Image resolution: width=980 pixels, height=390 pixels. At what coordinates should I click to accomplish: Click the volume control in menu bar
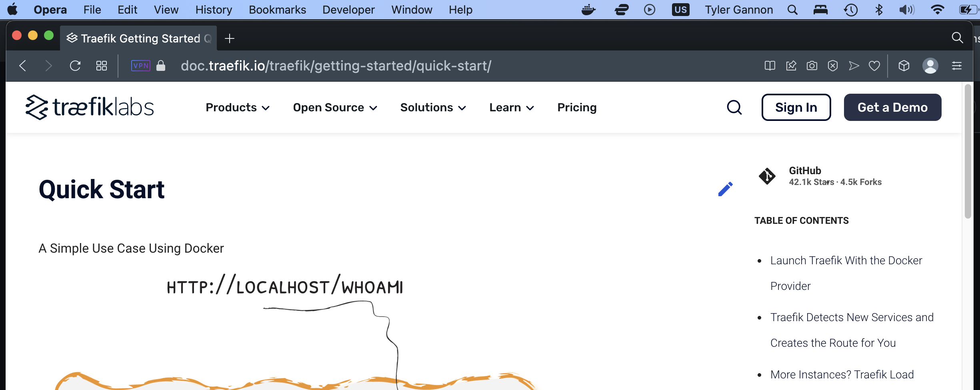click(906, 10)
